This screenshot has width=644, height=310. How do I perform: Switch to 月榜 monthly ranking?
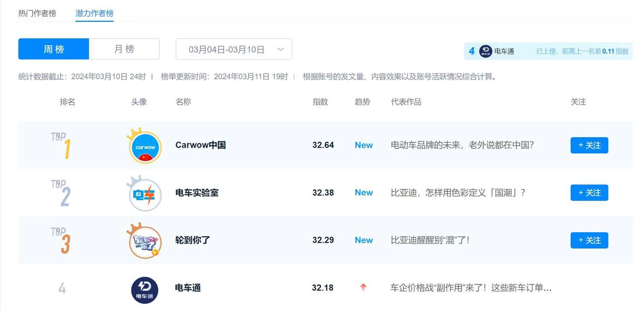124,49
